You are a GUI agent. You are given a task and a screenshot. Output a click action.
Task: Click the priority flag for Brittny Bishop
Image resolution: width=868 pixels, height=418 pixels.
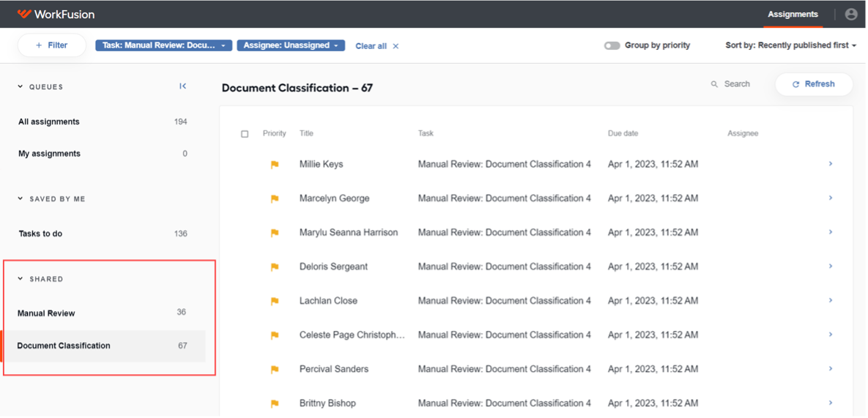tap(274, 403)
